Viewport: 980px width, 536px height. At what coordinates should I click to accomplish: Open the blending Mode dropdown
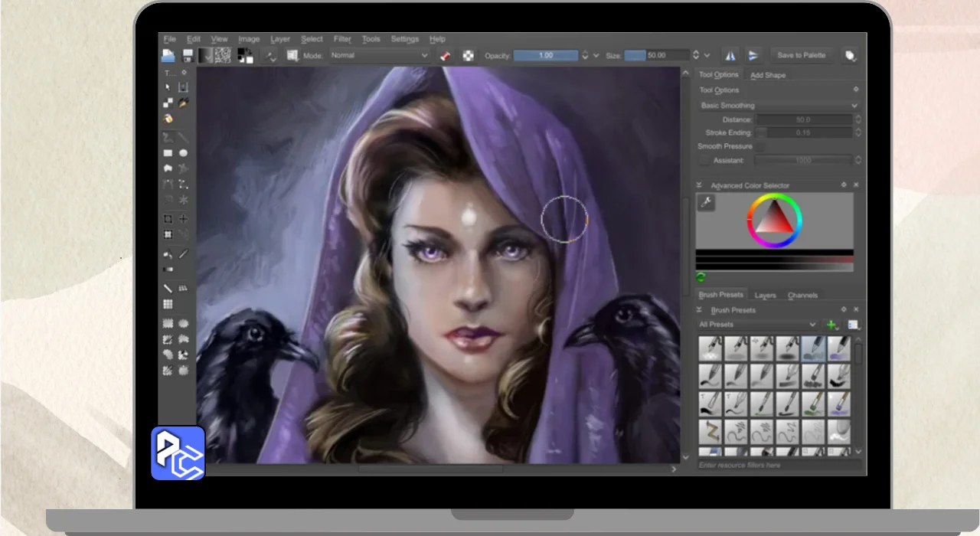[379, 56]
